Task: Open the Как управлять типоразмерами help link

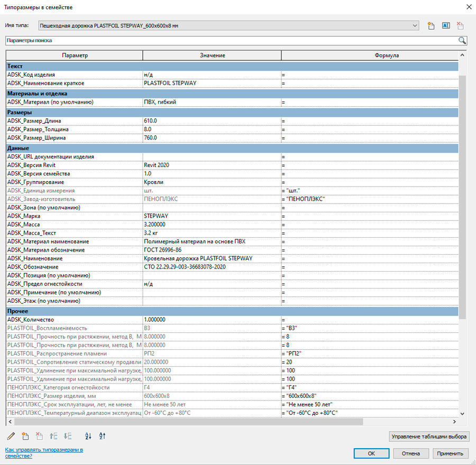Action: coord(44,453)
